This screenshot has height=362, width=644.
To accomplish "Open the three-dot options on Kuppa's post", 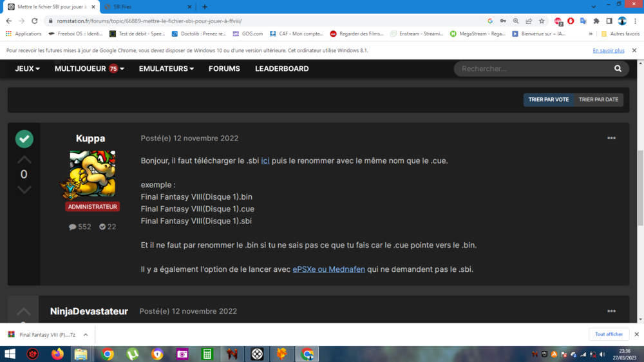I will pyautogui.click(x=611, y=138).
